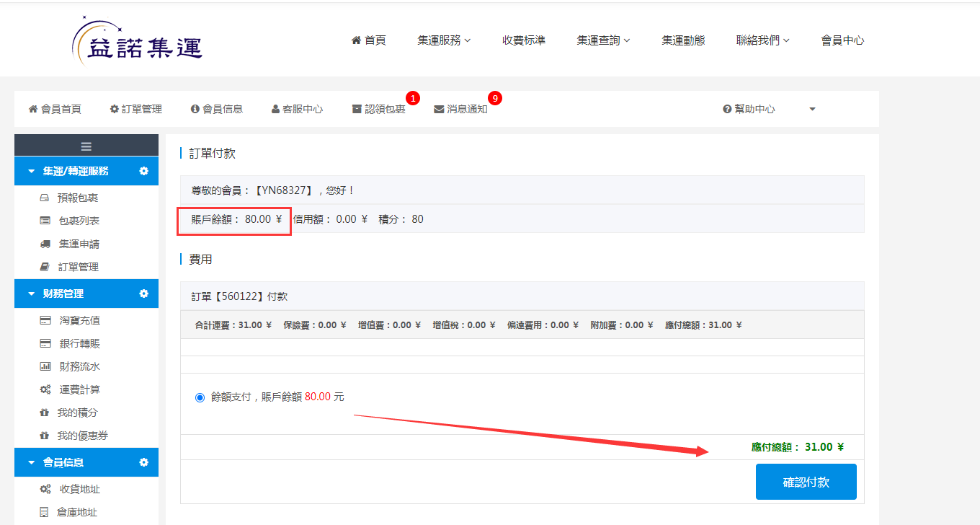Viewport: 980px width, 525px height.
Task: Open 收費标準 in main navigation
Action: click(x=524, y=40)
